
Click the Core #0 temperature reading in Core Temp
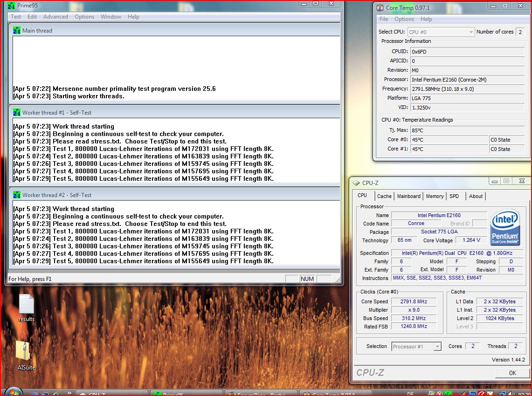[449, 140]
